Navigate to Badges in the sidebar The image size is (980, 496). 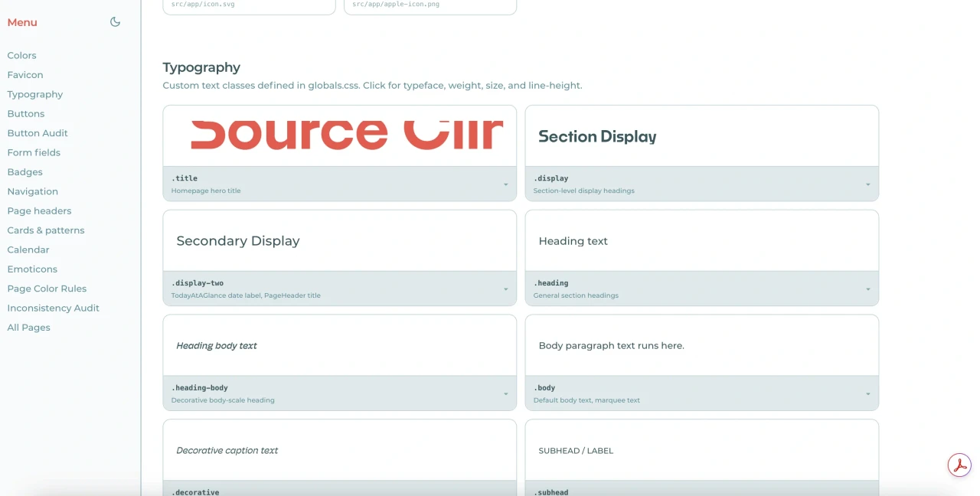[25, 172]
